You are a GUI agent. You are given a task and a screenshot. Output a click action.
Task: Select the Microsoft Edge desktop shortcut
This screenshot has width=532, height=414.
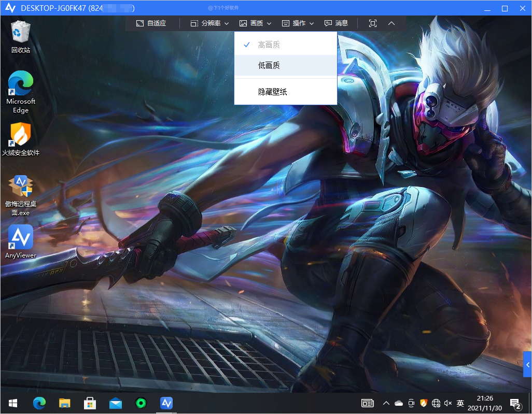tap(21, 92)
